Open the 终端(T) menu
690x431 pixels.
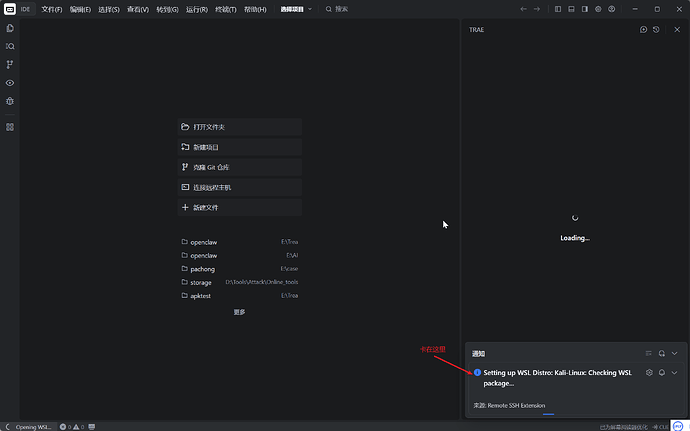226,9
